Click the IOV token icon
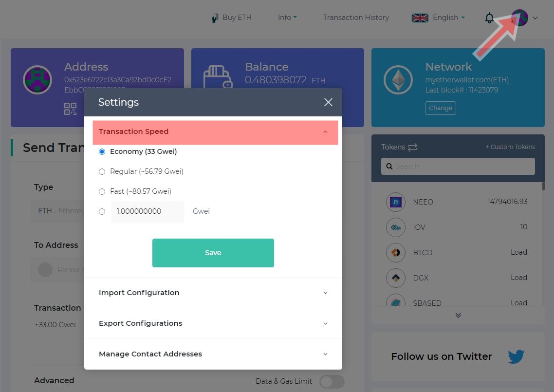Screen dimensions: 554x392 pos(396,227)
